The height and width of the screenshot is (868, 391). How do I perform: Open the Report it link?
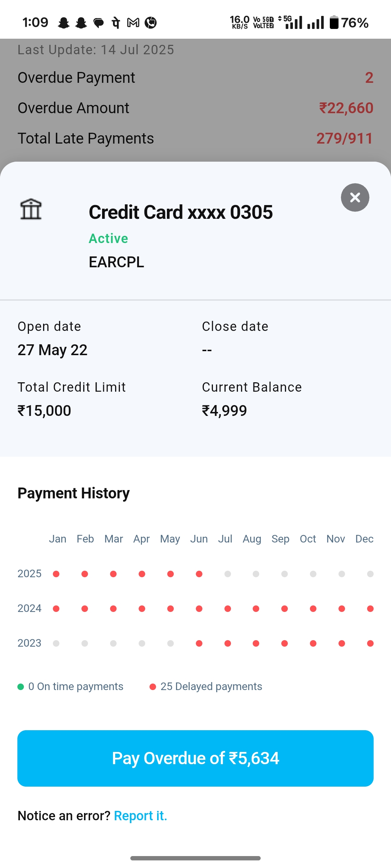click(x=140, y=816)
